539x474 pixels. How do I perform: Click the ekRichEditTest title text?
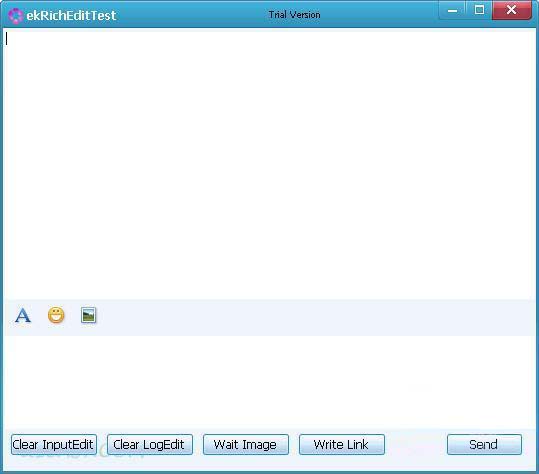coord(71,15)
